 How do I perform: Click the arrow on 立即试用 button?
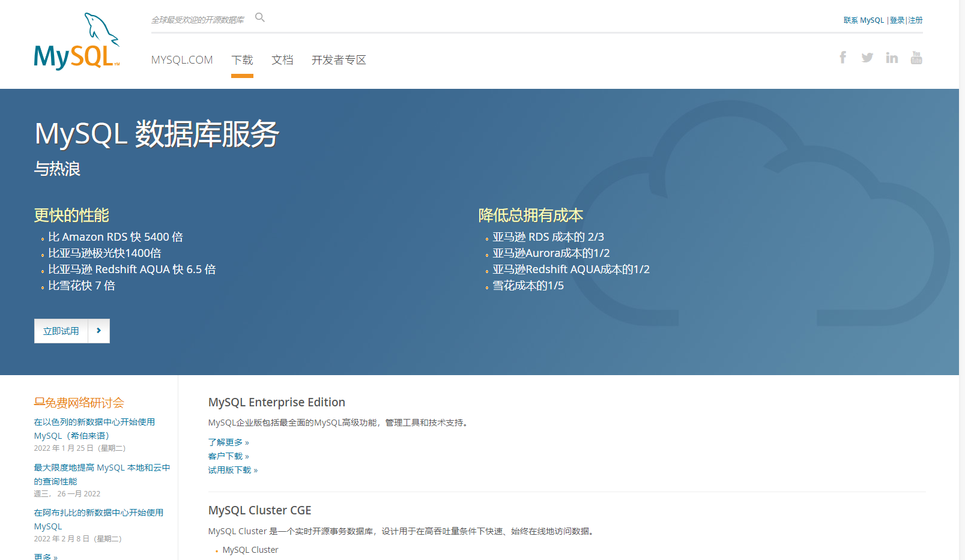(x=99, y=331)
